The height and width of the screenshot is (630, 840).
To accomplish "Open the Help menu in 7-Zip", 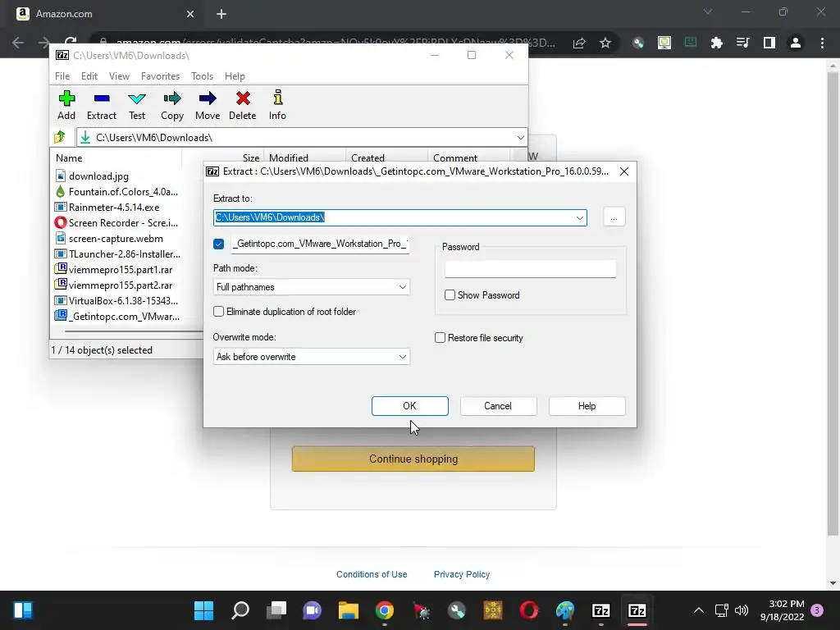I will click(x=235, y=76).
